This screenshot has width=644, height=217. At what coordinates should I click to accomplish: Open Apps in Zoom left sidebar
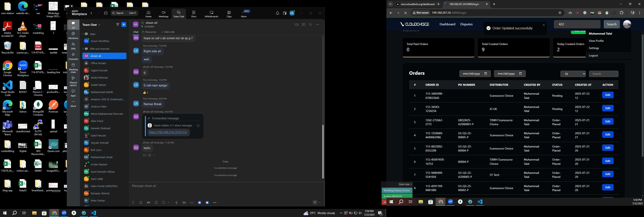click(x=73, y=93)
